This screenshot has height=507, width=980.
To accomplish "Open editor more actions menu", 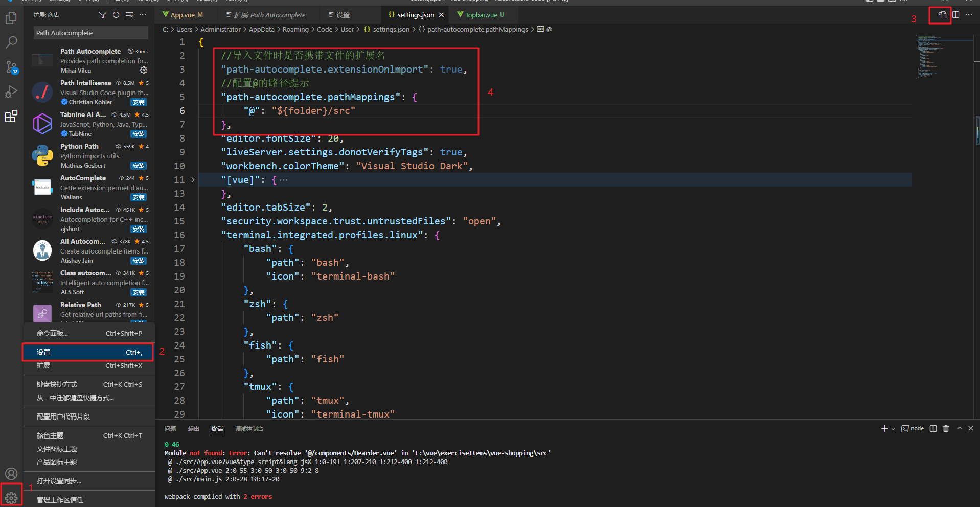I will [x=969, y=15].
